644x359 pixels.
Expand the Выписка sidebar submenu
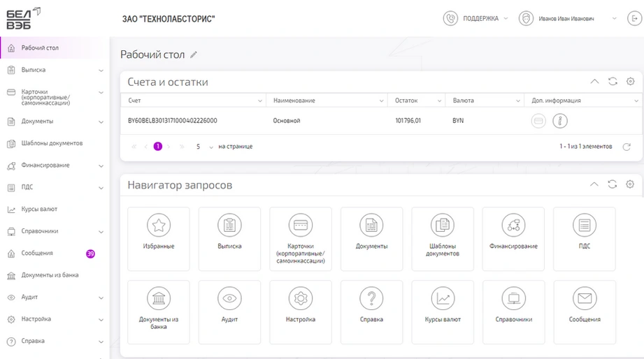pos(101,71)
